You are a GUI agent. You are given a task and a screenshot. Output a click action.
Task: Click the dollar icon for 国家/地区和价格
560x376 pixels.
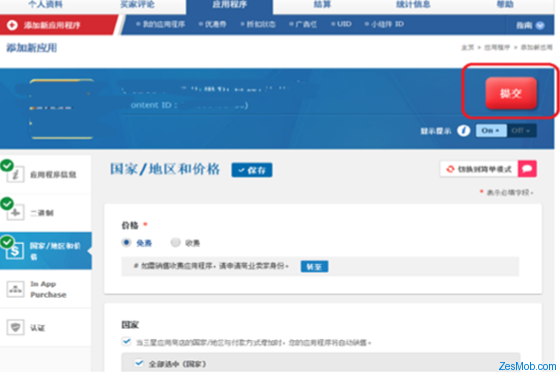click(15, 251)
